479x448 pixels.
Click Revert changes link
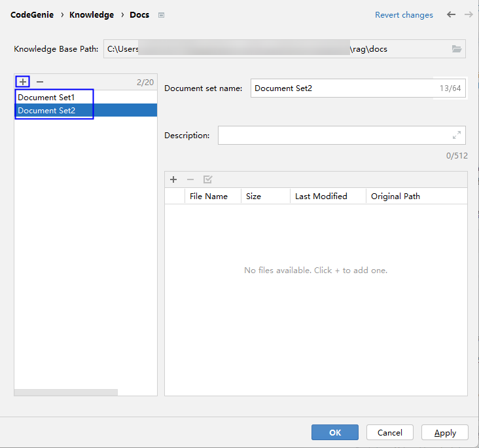(x=404, y=15)
